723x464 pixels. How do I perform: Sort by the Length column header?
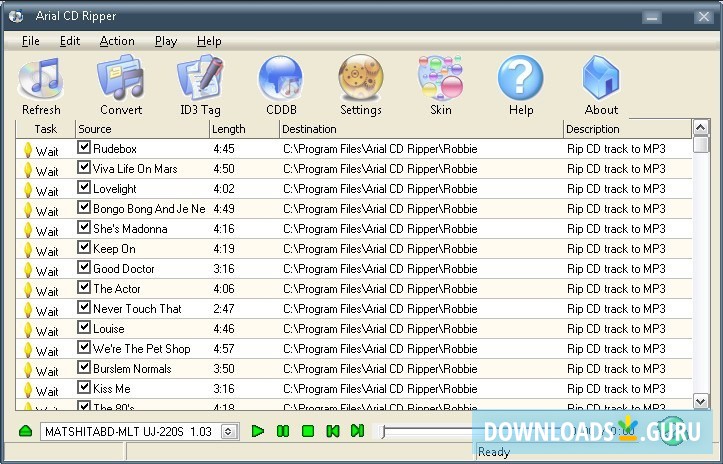(x=244, y=129)
